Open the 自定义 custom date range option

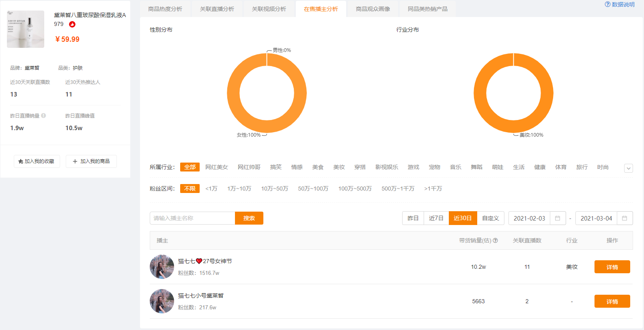click(x=490, y=218)
